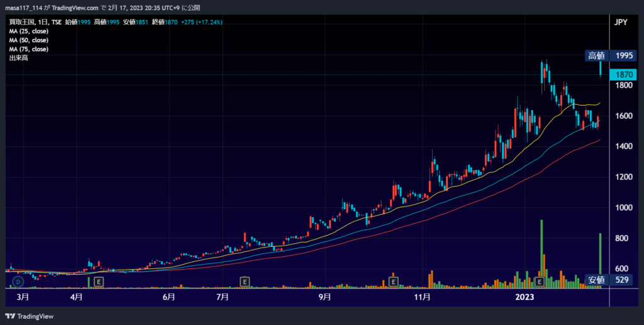Select the MA (50, close) indicator legend
Image resolution: width=644 pixels, height=325 pixels.
click(x=29, y=40)
